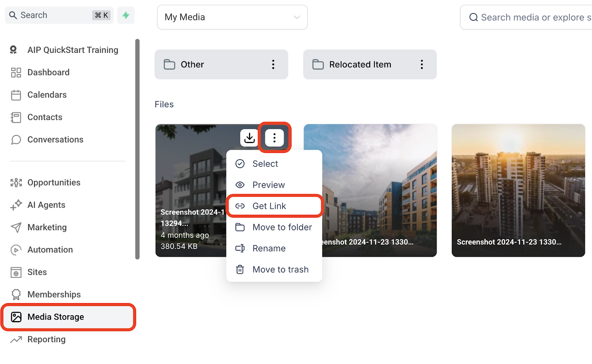Click the Files section heading

click(164, 104)
